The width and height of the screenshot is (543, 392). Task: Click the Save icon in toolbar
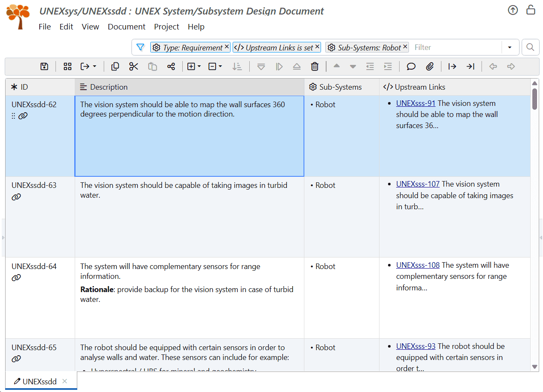pos(44,66)
